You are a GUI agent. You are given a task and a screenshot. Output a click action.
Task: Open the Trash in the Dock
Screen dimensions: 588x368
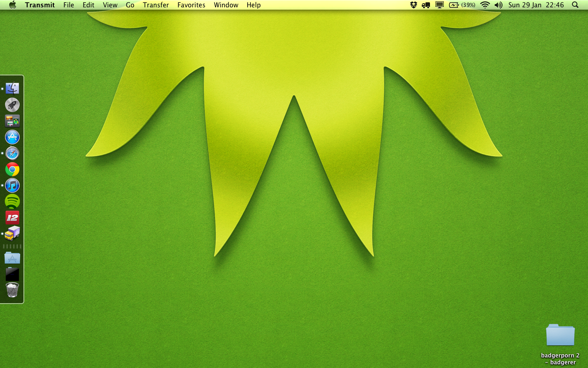12,290
